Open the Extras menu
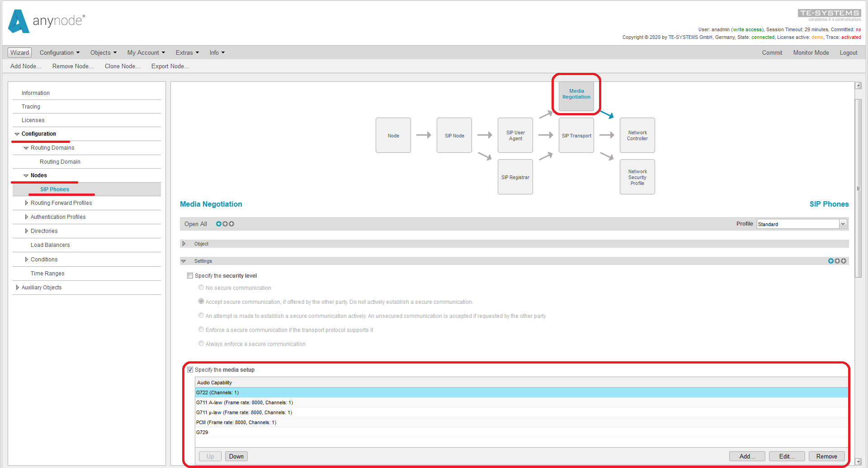Image resolution: width=868 pixels, height=468 pixels. point(187,53)
